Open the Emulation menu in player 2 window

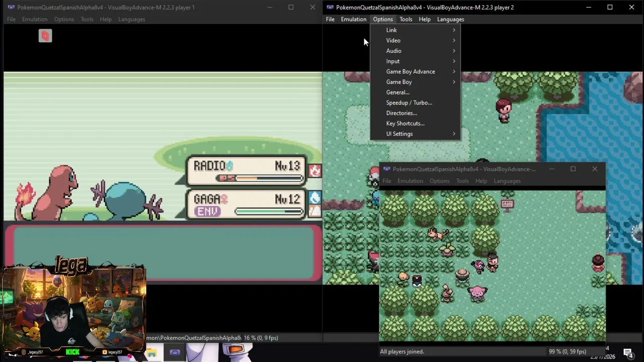[x=354, y=19]
